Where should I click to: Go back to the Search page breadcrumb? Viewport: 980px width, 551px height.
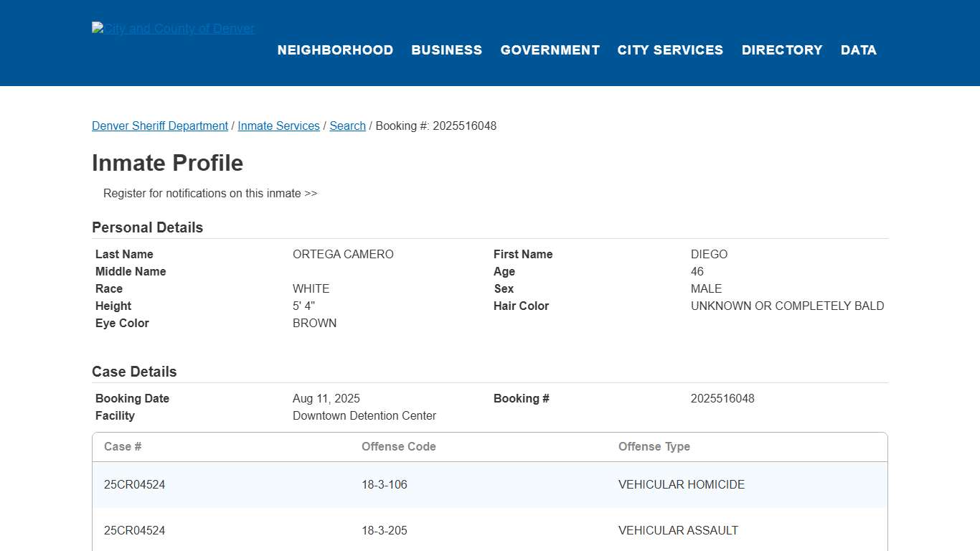[347, 126]
